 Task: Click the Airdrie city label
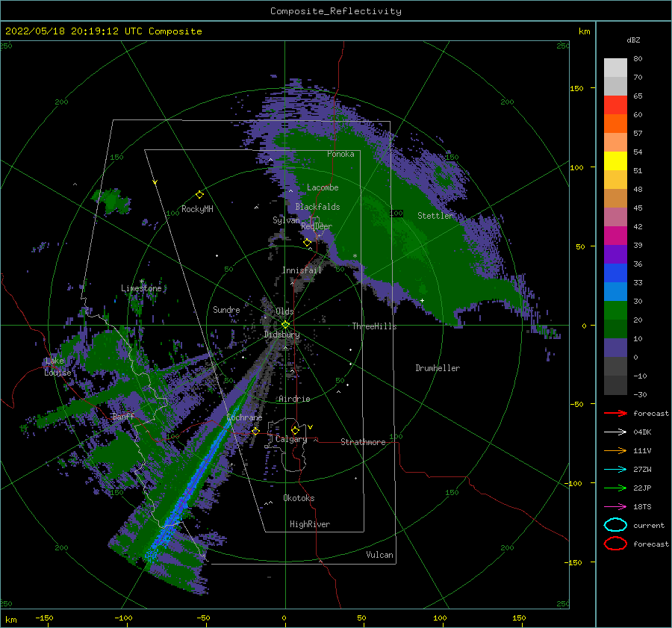(294, 399)
